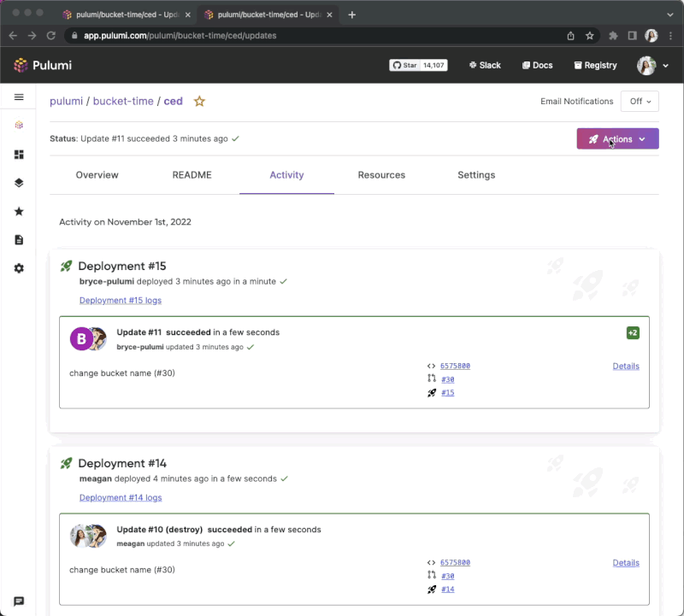Switch to the README tab
Image resolution: width=684 pixels, height=616 pixels.
(192, 175)
